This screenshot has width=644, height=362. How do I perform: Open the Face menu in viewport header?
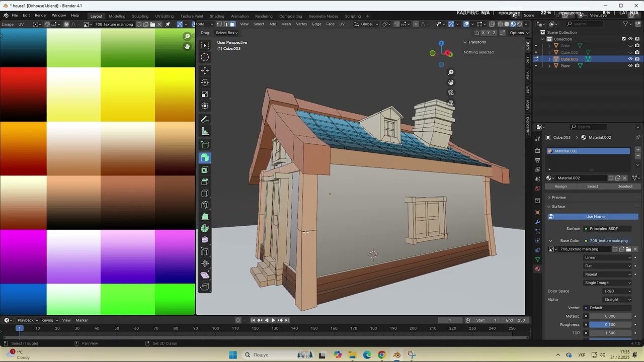point(330,24)
